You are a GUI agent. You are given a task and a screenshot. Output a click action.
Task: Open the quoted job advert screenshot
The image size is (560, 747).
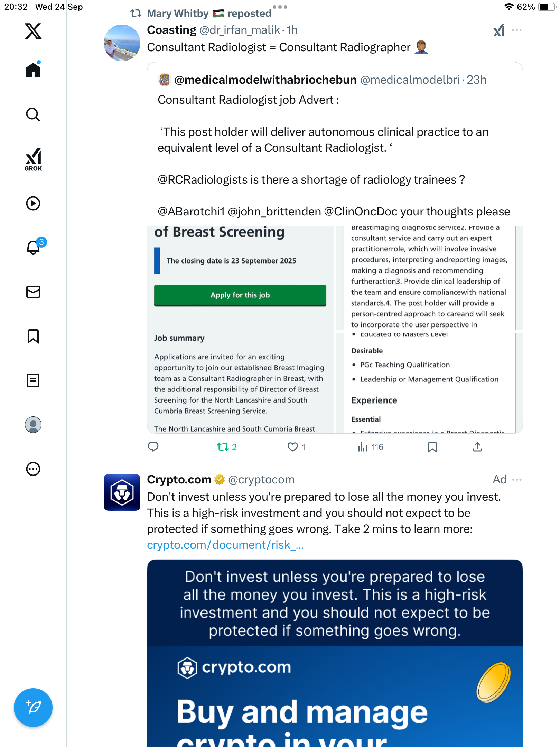[x=335, y=329]
